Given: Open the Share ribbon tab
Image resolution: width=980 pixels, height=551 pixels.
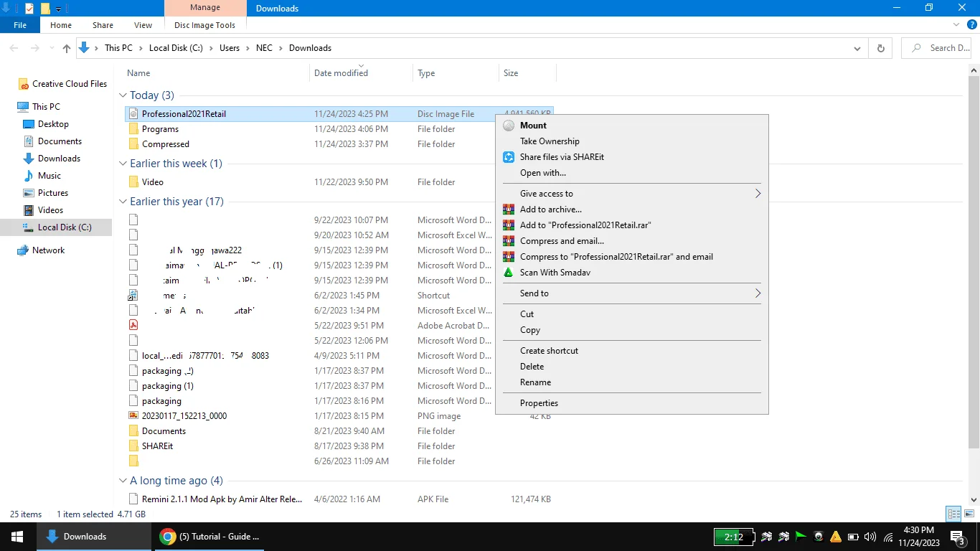Looking at the screenshot, I should pyautogui.click(x=103, y=25).
